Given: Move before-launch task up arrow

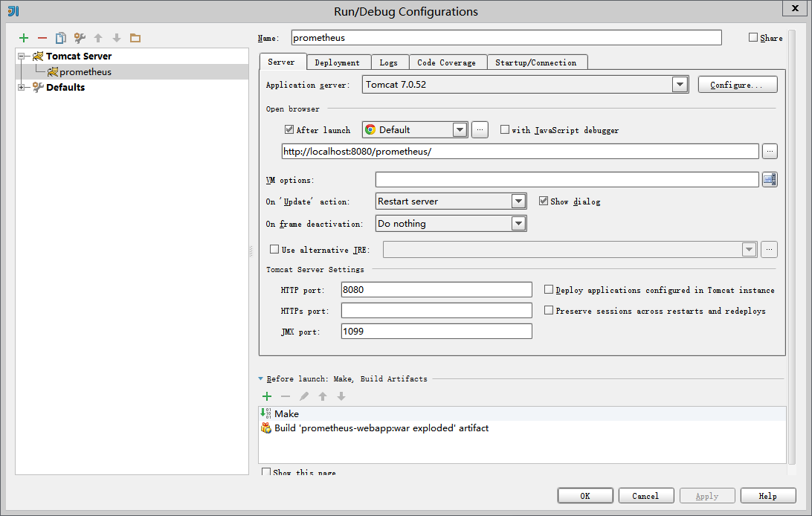Looking at the screenshot, I should pyautogui.click(x=323, y=396).
